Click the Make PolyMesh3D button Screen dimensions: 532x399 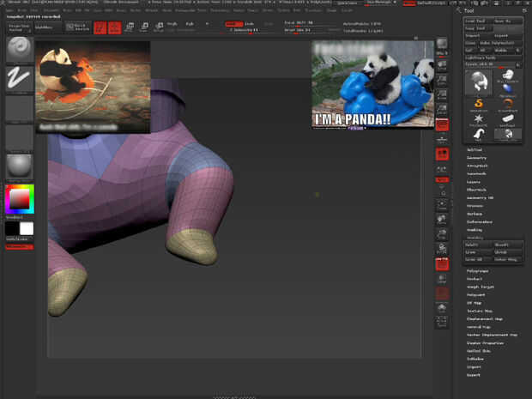499,43
